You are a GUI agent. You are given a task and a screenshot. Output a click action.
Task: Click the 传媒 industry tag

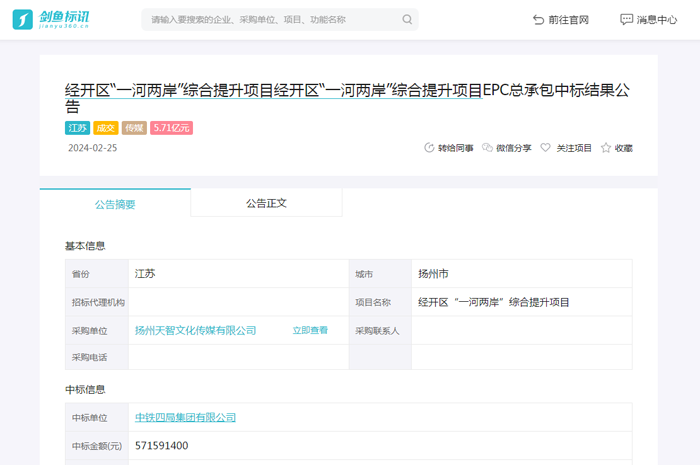(x=134, y=128)
